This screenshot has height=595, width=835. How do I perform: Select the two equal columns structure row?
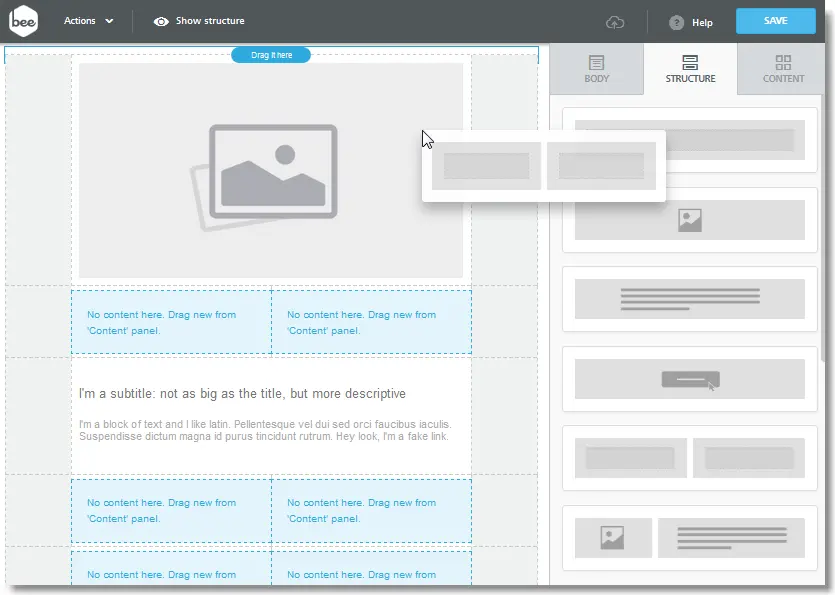pos(690,458)
